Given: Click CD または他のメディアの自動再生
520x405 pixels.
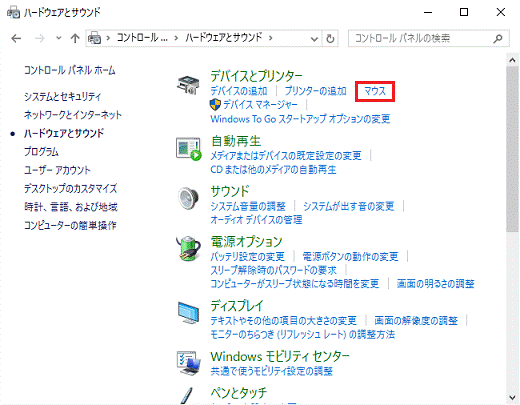Looking at the screenshot, I should click(273, 170).
